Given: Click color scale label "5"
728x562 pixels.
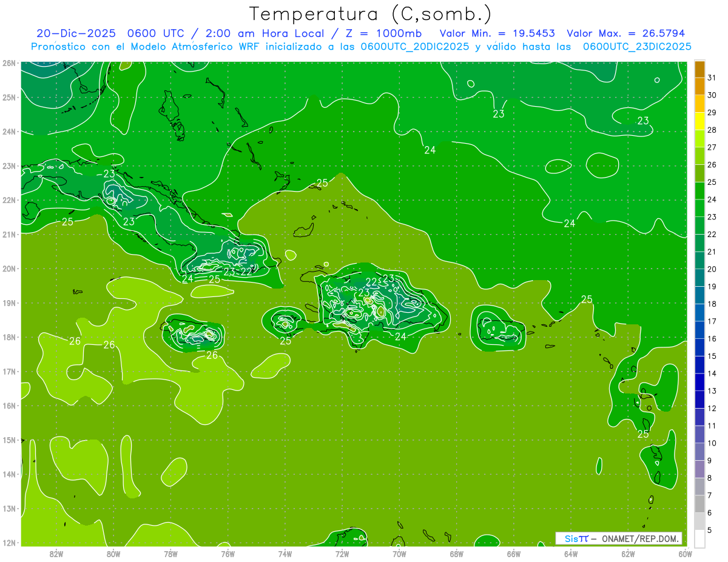Looking at the screenshot, I should pos(709,530).
